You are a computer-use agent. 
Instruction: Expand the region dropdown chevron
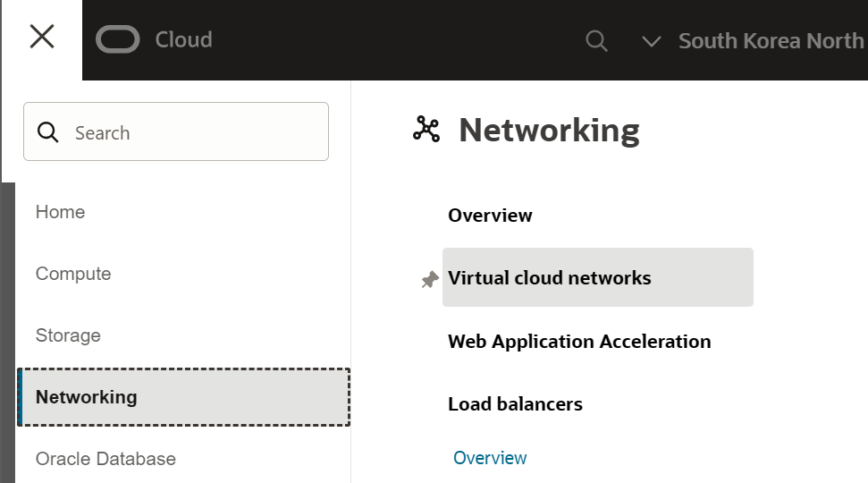pyautogui.click(x=651, y=41)
